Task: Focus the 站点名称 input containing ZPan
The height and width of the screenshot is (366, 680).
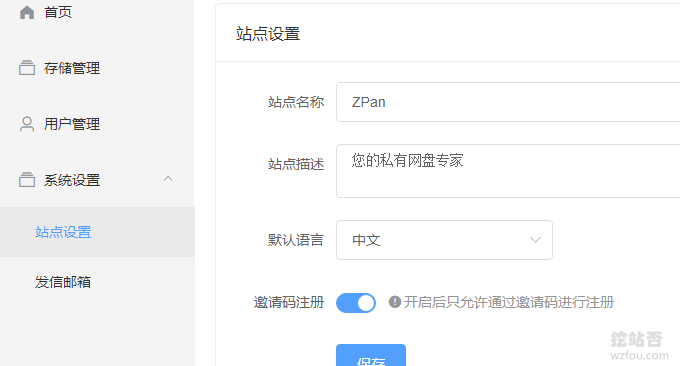Action: (508, 102)
